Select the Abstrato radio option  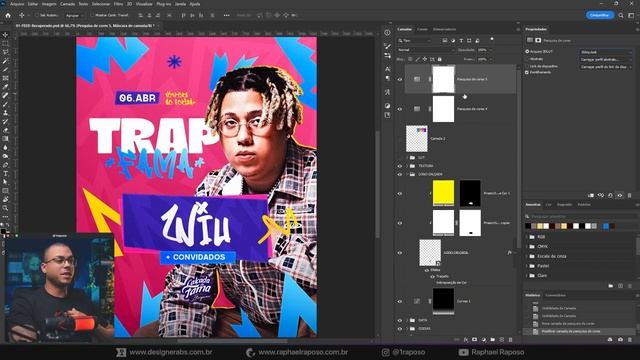click(527, 59)
